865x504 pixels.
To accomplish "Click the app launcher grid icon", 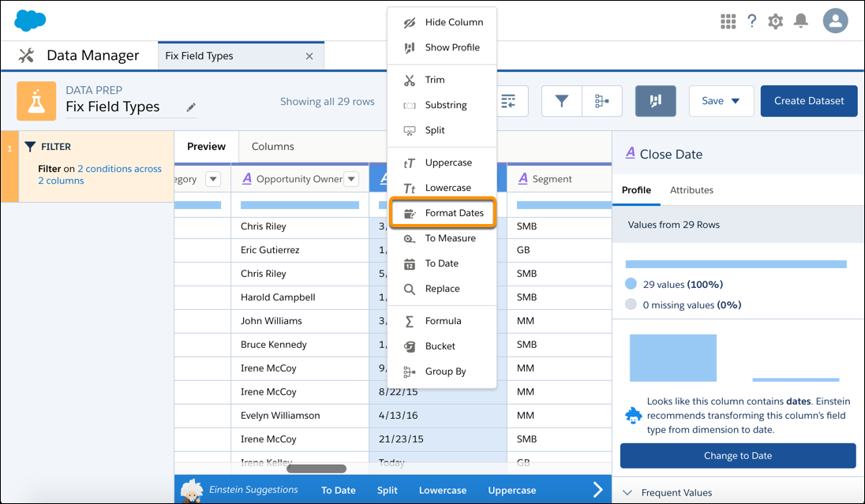I will [728, 21].
